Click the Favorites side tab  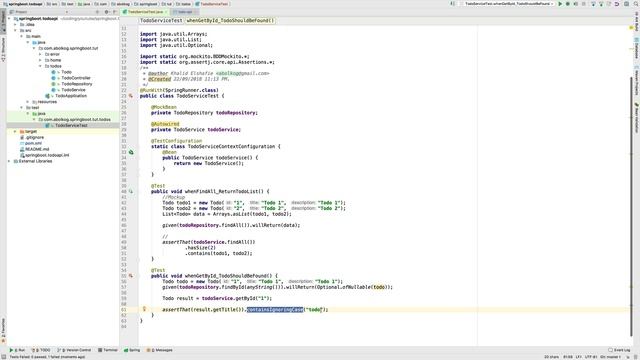click(3, 330)
